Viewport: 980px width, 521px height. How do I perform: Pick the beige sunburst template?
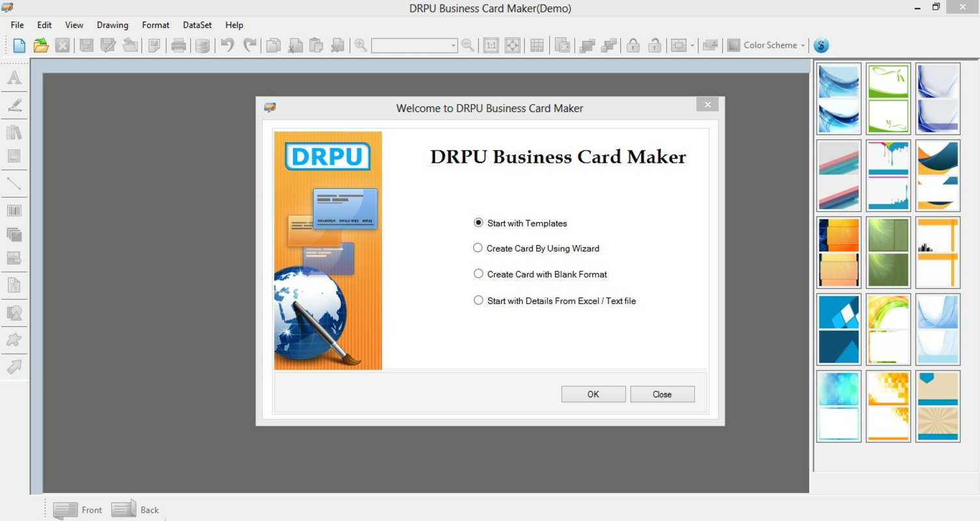[938, 406]
